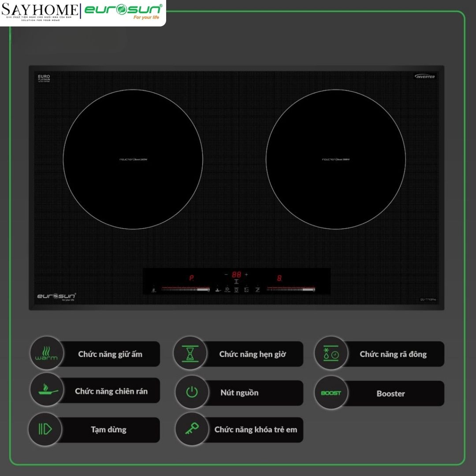Click the red 88 timer display
The image size is (476, 476).
click(x=237, y=275)
